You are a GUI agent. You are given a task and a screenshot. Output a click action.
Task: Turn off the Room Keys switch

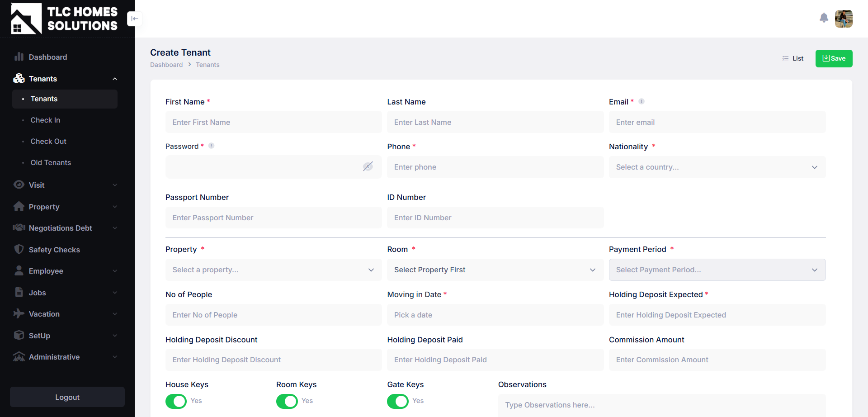coord(287,401)
